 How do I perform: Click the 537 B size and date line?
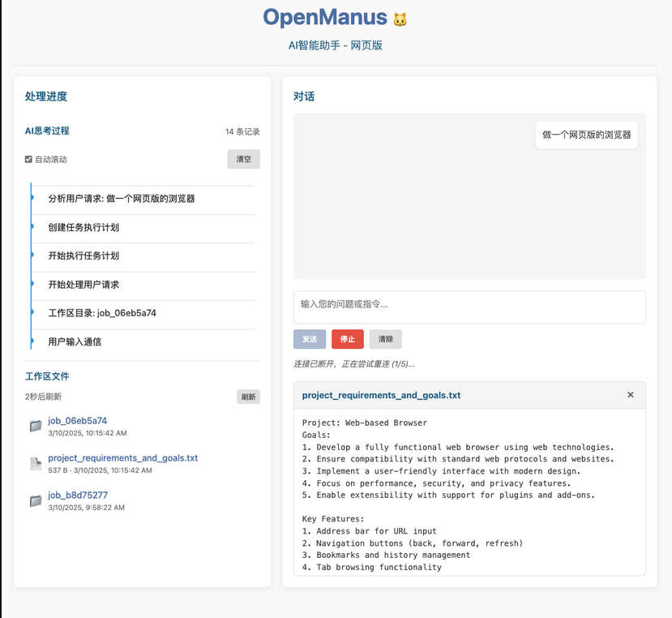(x=100, y=470)
